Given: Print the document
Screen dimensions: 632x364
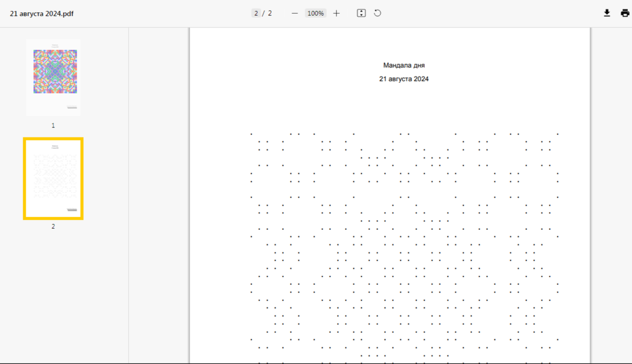Looking at the screenshot, I should [x=625, y=13].
